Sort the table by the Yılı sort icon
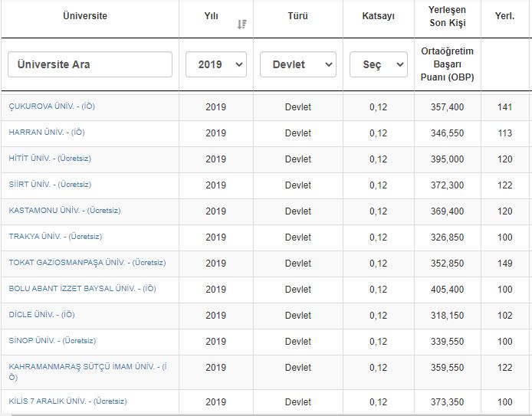This screenshot has height=416, width=532. point(242,24)
